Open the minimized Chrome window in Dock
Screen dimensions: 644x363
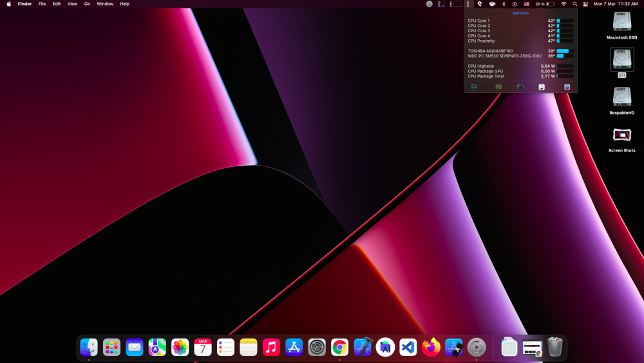533,348
